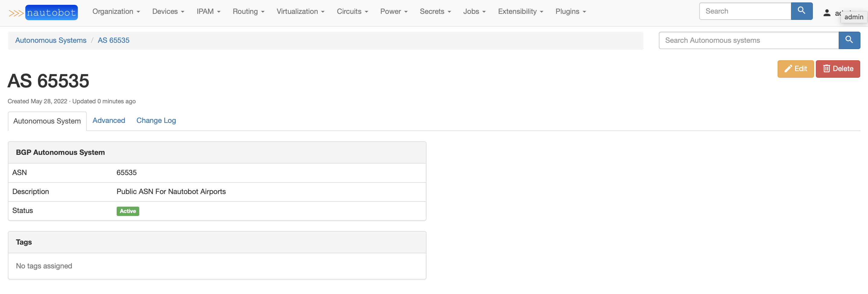This screenshot has height=294, width=868.
Task: Click the admin user profile icon
Action: [826, 13]
